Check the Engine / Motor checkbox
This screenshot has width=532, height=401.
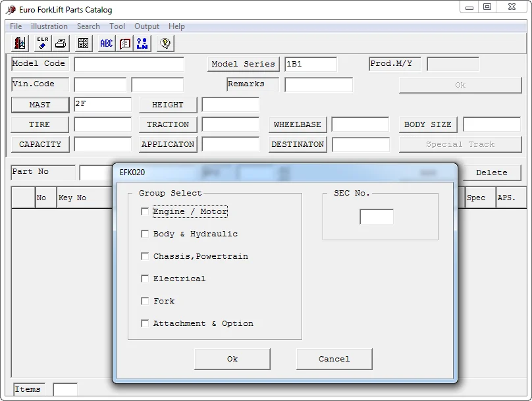coord(145,212)
